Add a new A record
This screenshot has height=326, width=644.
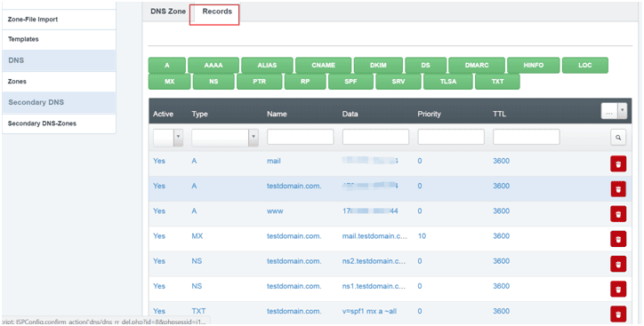166,65
